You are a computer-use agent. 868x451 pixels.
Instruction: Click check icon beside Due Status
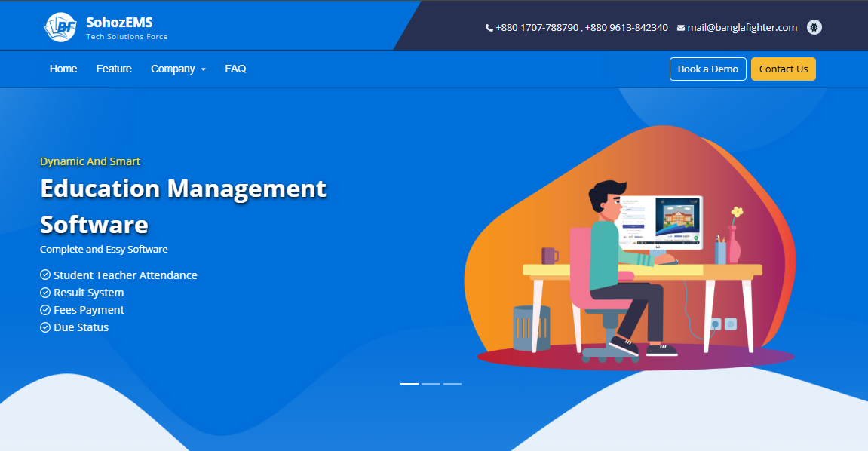tap(45, 327)
